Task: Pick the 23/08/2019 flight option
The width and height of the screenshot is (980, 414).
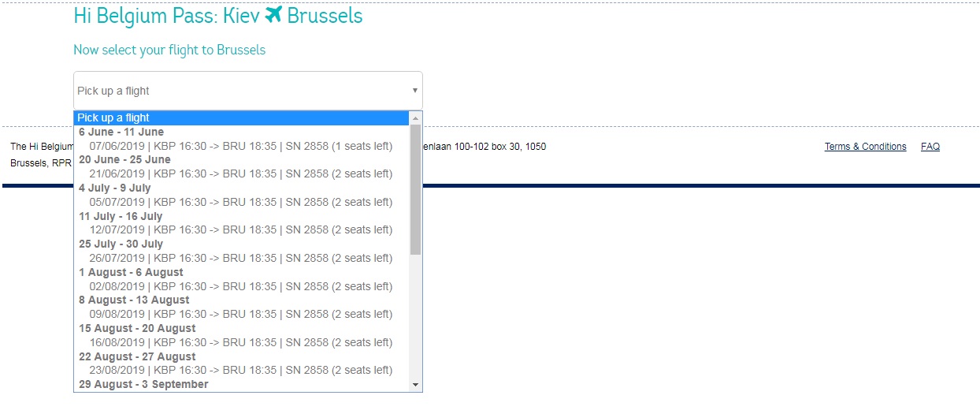Action: click(x=240, y=370)
